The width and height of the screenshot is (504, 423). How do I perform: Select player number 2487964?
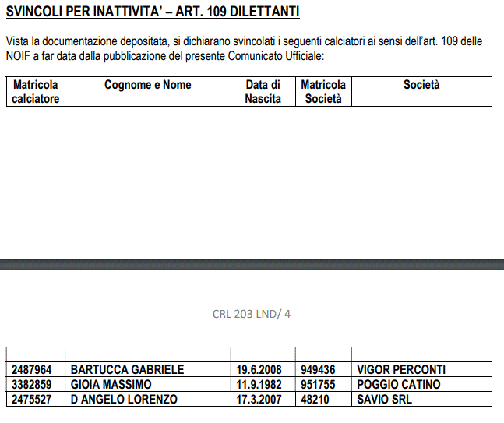31,370
